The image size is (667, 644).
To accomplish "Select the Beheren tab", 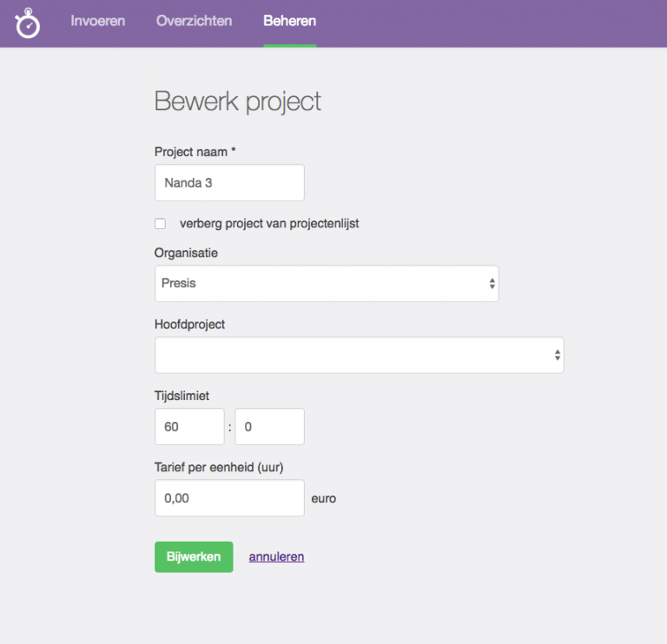I will click(x=290, y=21).
